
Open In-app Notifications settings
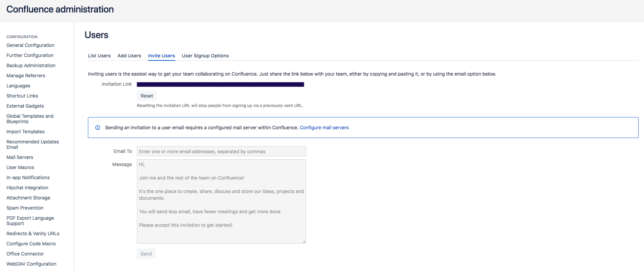28,178
